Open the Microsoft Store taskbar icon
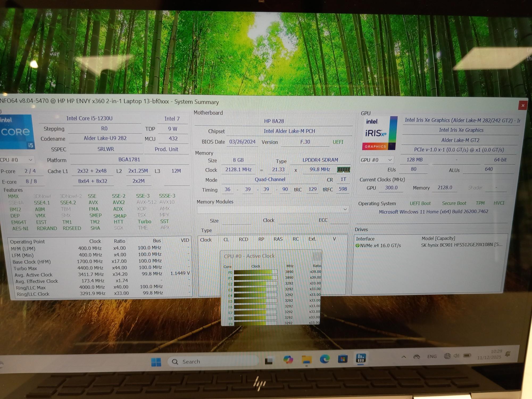Viewport: 532px width, 399px height. pos(343,359)
